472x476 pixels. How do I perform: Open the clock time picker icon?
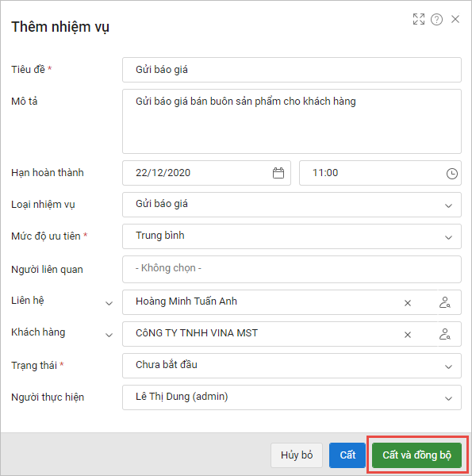coord(451,174)
